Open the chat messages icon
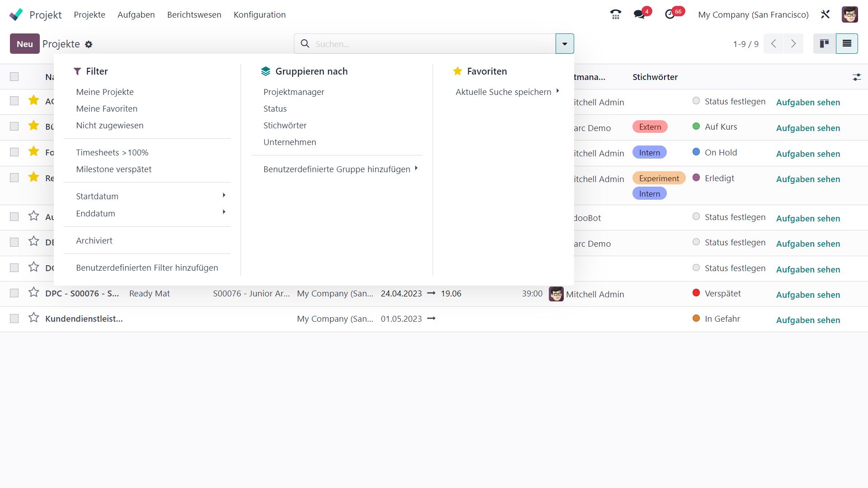Screen dimensions: 868x488 pos(639,14)
